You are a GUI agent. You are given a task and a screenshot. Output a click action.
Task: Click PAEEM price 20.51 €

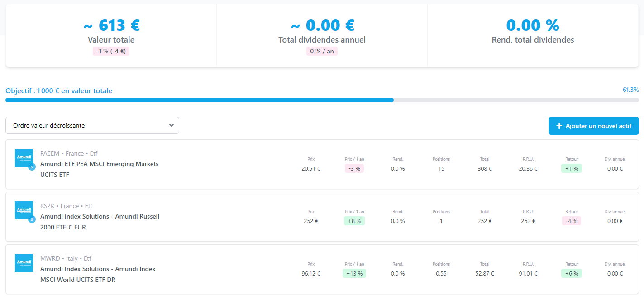click(x=311, y=169)
